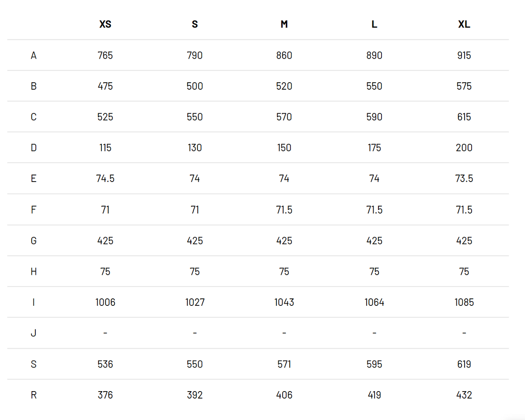This screenshot has height=420, width=525.
Task: Select row label J
Action: (34, 333)
